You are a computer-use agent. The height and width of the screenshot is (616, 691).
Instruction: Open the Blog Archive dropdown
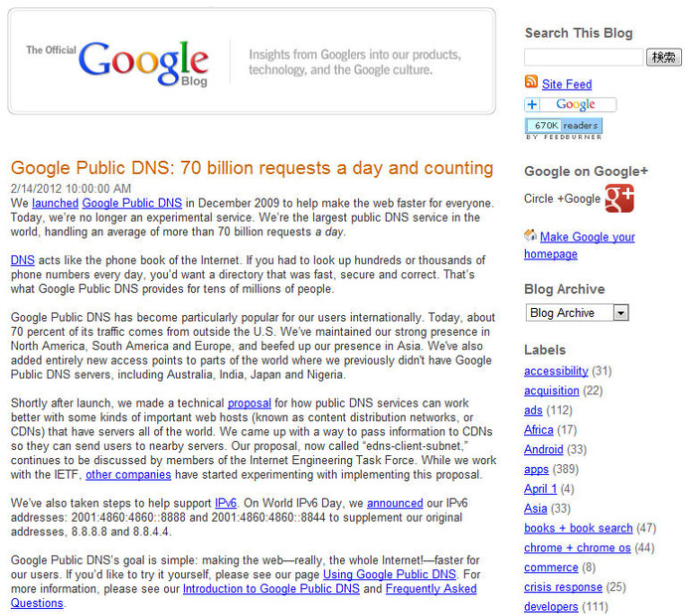pos(577,313)
